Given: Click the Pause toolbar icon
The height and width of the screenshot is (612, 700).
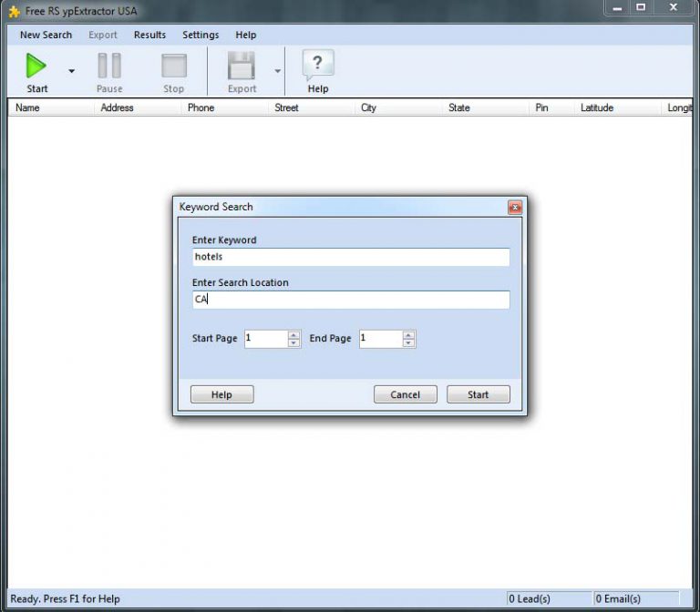Looking at the screenshot, I should coord(109,66).
